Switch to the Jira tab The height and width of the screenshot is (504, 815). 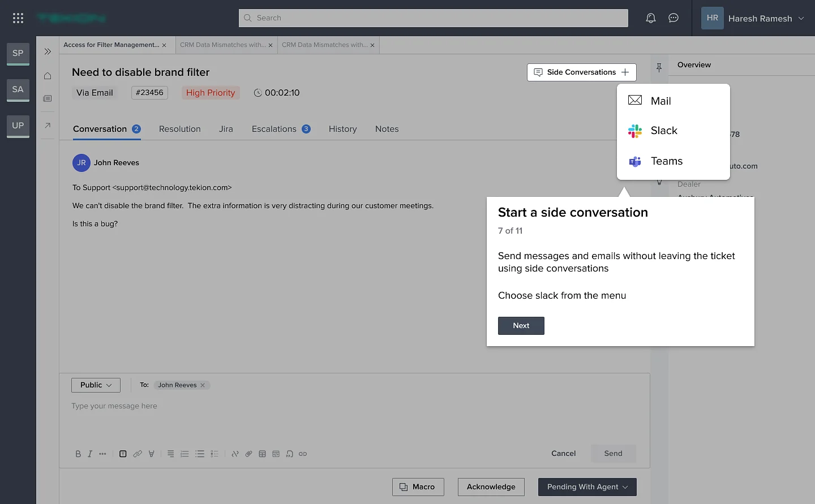point(226,129)
